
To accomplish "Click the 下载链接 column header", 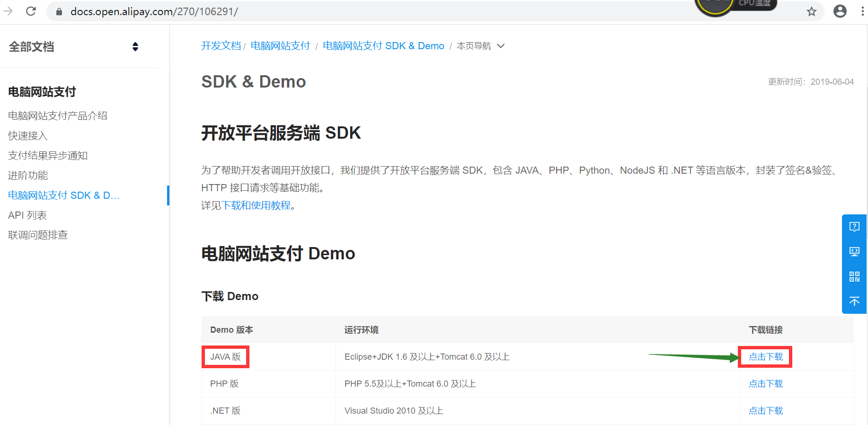I will tap(765, 330).
